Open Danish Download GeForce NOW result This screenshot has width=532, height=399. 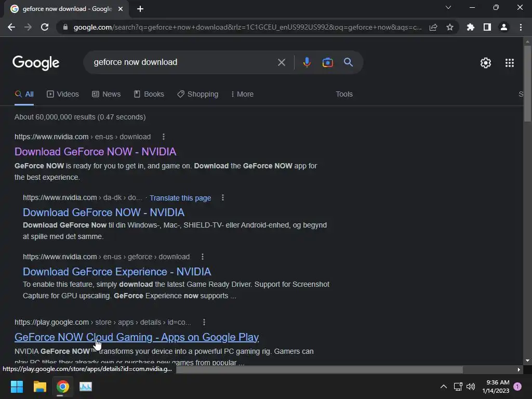click(x=103, y=212)
